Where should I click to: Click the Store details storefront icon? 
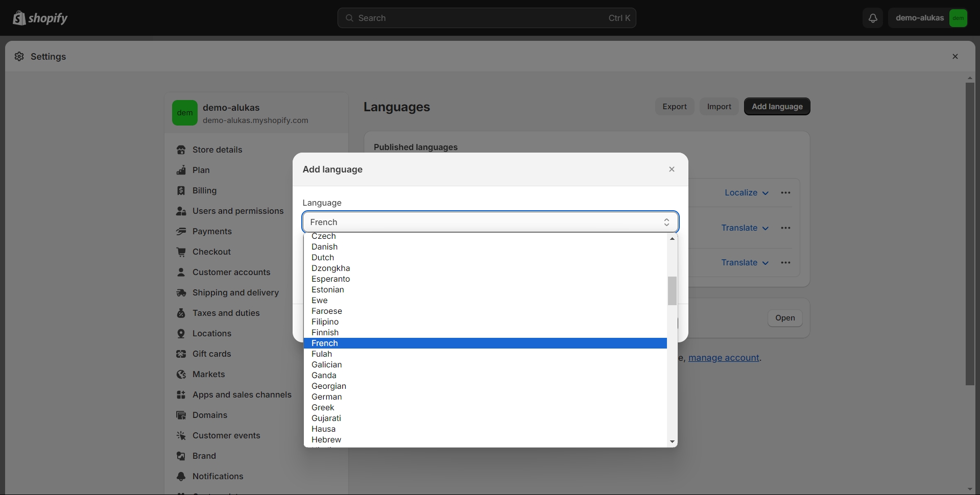tap(181, 150)
